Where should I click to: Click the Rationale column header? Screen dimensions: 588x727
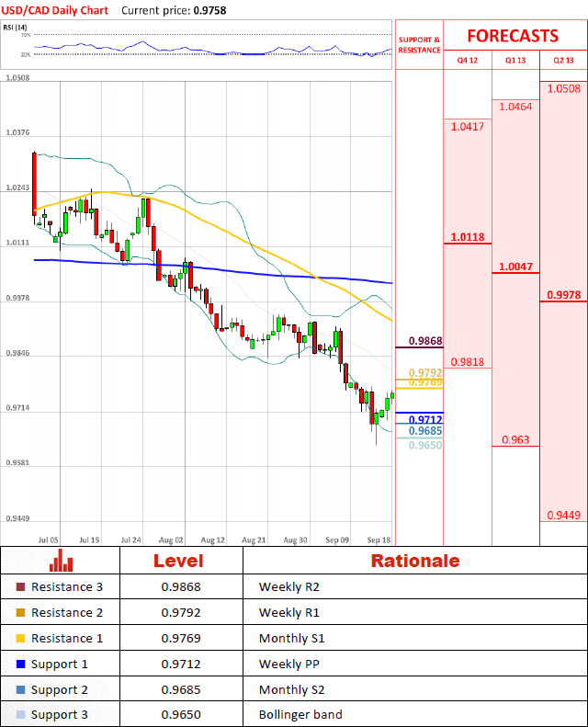(x=414, y=561)
